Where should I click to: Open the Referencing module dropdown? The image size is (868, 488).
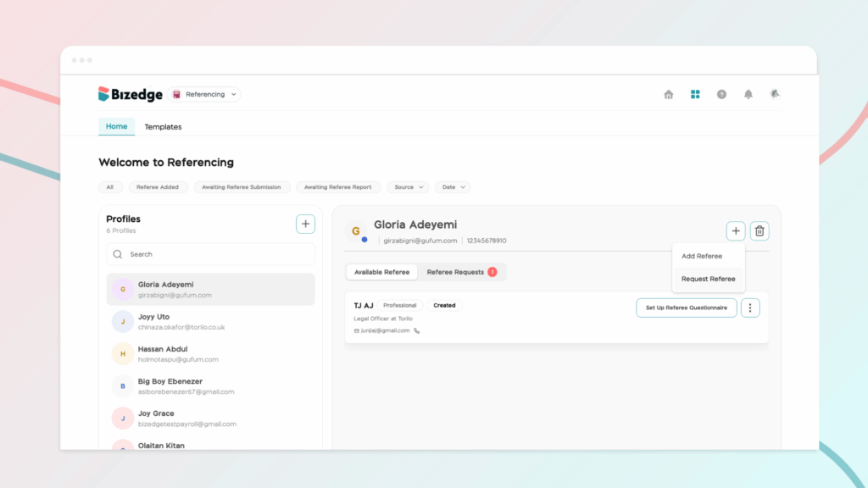[x=204, y=95]
